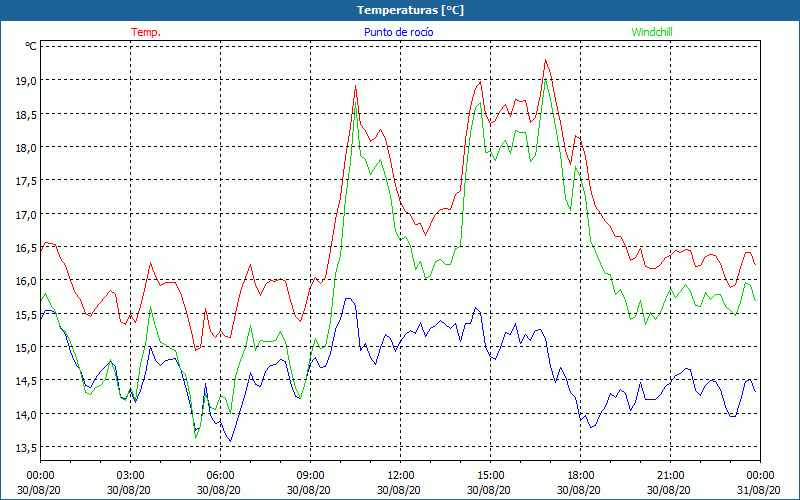Viewport: 800px width, 500px height.
Task: Click the '18,5' y-axis value
Action: (28, 114)
